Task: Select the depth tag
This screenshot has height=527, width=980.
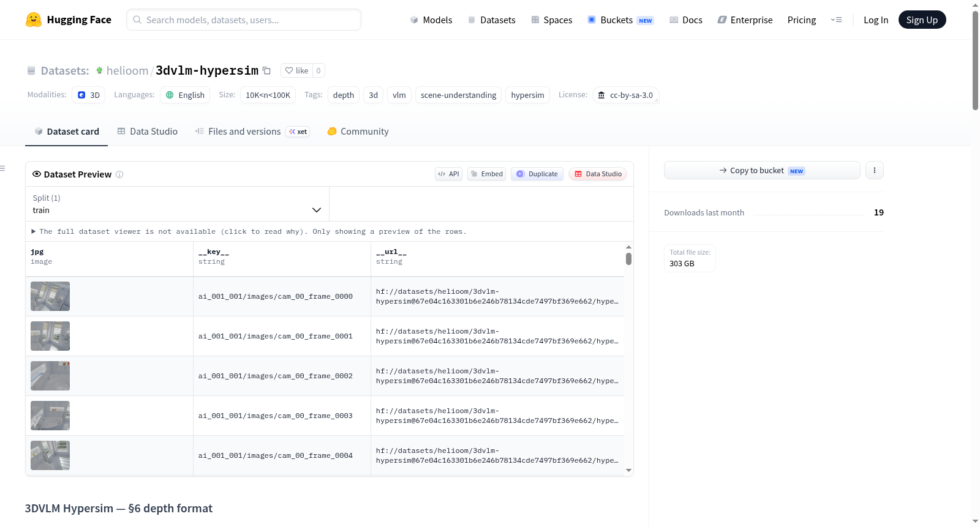Action: click(x=344, y=95)
